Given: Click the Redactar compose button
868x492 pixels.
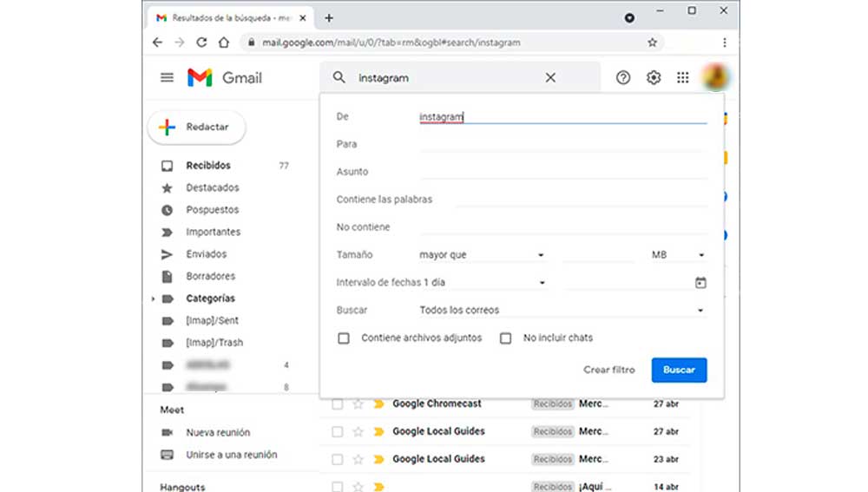Looking at the screenshot, I should coord(196,128).
